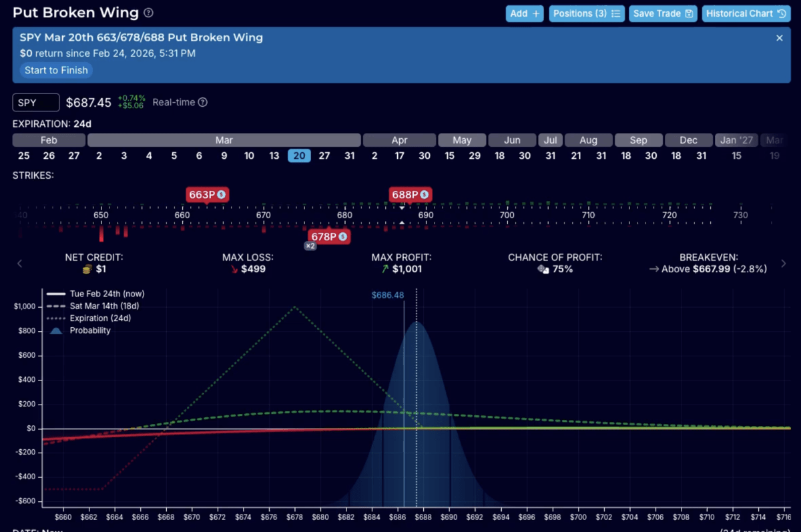Click the Real-time info question mark icon

(203, 103)
